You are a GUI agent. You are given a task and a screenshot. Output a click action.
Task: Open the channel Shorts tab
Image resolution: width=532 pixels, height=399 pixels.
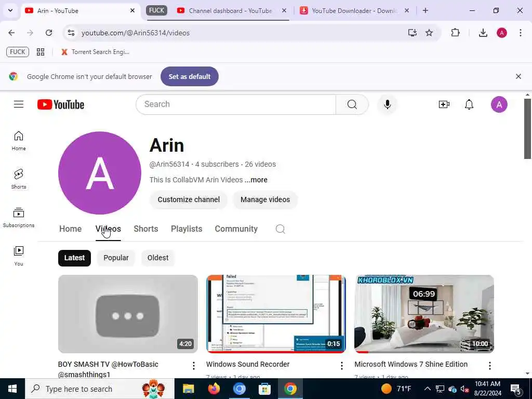tap(146, 229)
